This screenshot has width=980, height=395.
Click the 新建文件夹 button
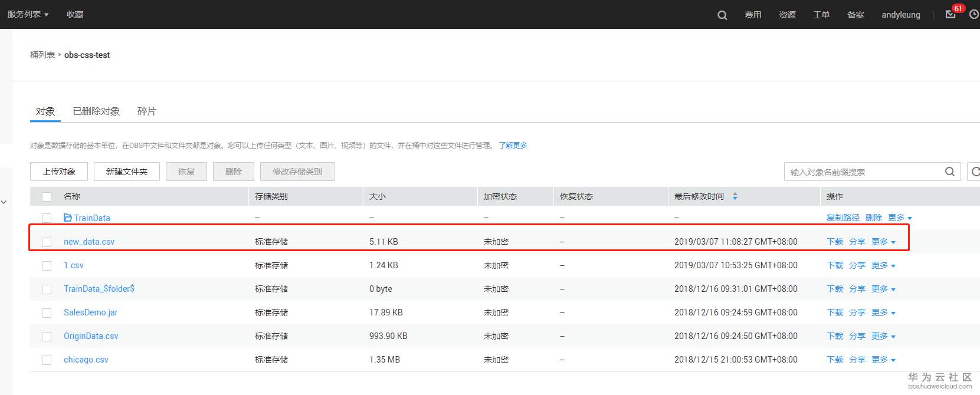127,172
